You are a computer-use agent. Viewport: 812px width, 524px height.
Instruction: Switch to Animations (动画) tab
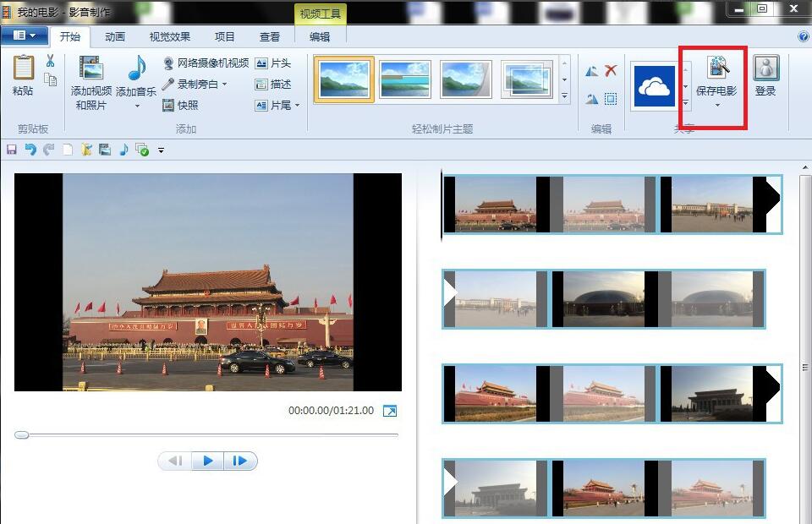point(114,36)
